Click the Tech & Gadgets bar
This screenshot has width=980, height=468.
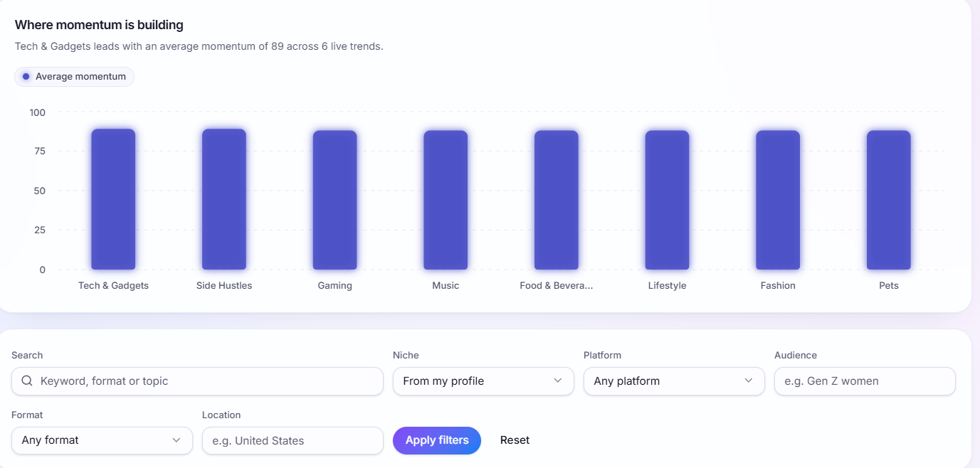[113, 199]
